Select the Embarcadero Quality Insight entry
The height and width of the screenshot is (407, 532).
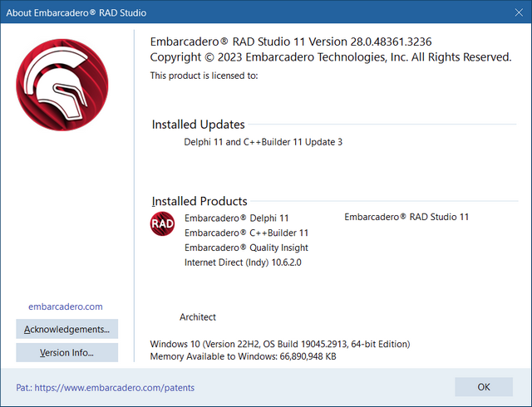click(246, 248)
